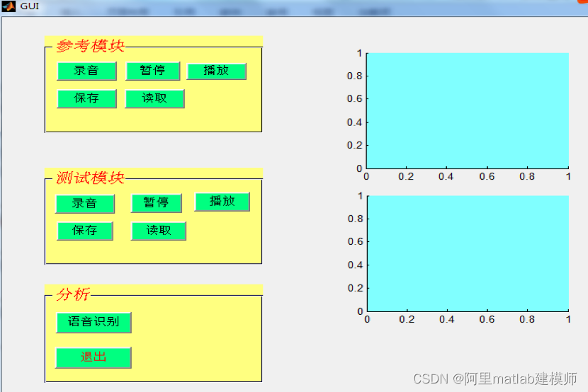
Task: Run 语音识别 in the 分析 panel
Action: (x=94, y=323)
